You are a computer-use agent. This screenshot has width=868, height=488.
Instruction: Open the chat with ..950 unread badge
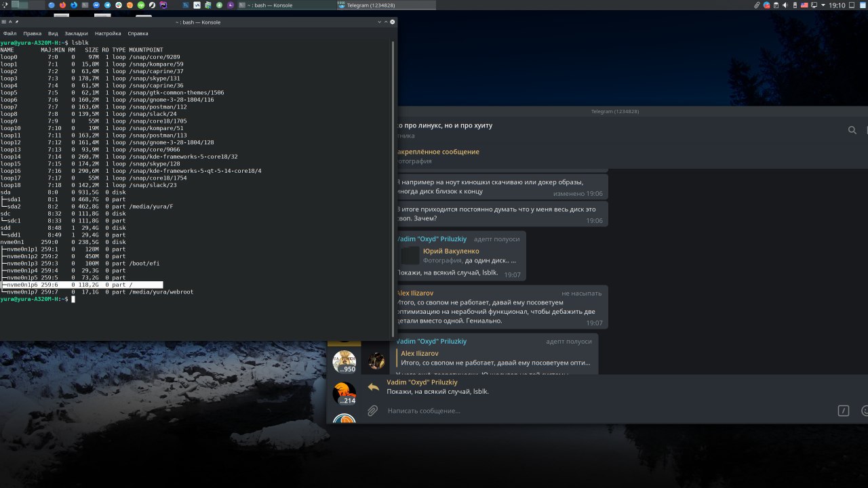click(x=344, y=362)
